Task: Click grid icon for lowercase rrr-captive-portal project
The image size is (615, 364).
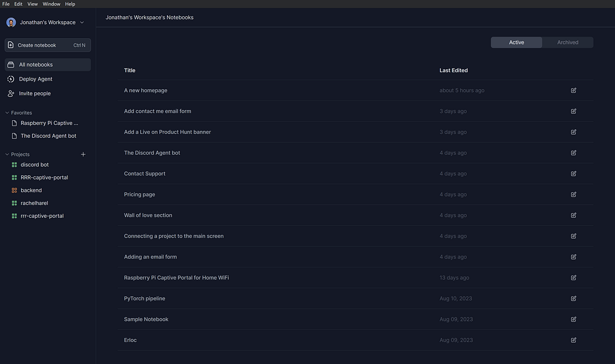Action: coord(15,216)
